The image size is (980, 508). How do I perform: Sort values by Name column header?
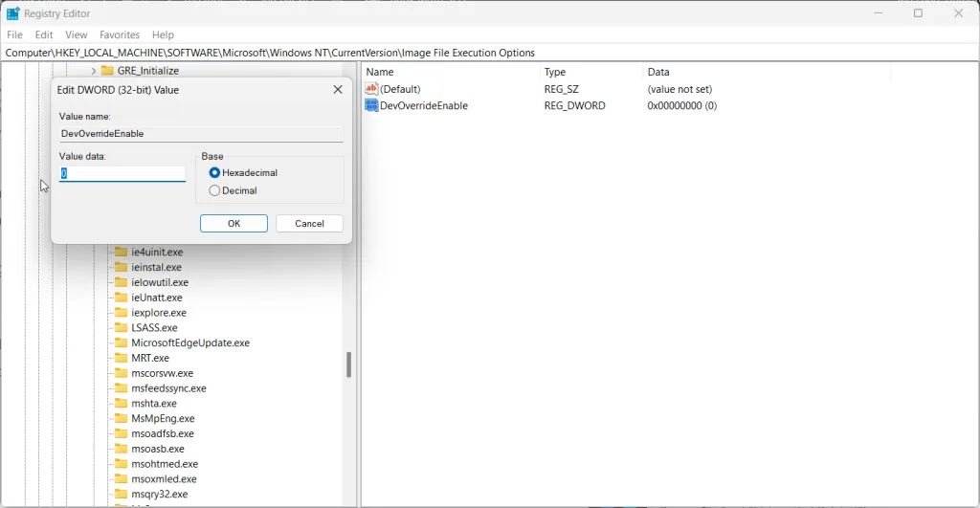[380, 73]
